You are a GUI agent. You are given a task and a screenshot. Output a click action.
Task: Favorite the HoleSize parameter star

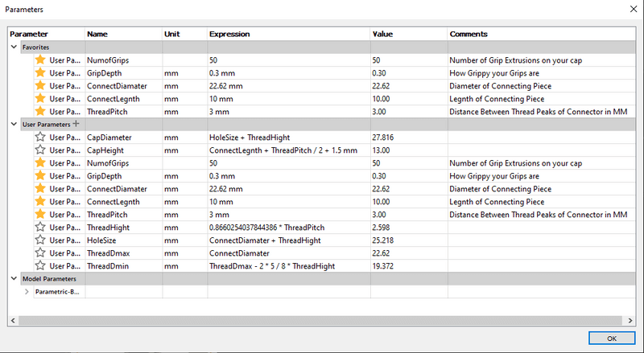click(x=39, y=240)
